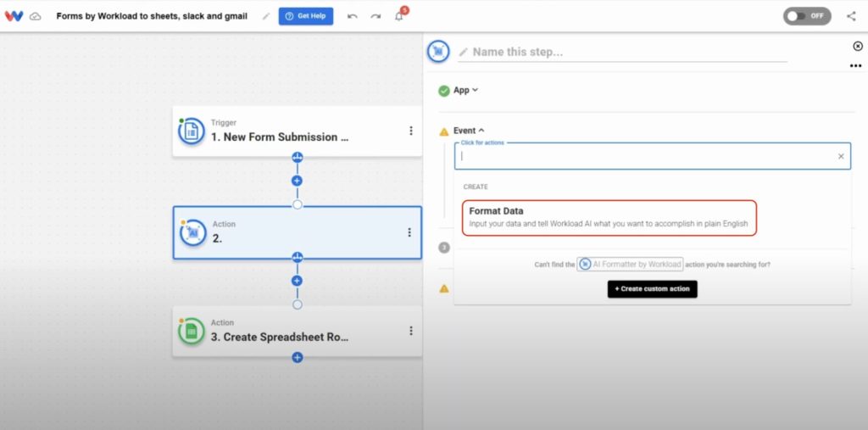Open step 2 action options menu

point(409,232)
